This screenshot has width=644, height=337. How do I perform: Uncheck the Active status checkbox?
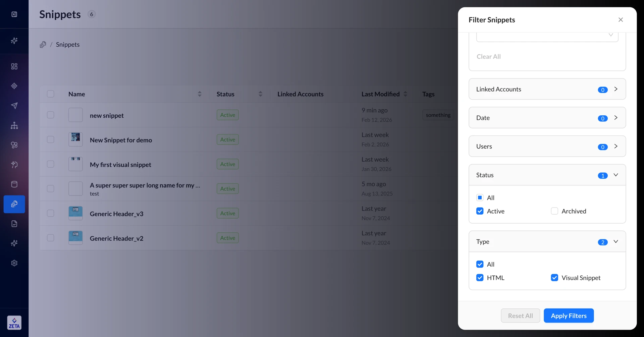[x=480, y=211]
